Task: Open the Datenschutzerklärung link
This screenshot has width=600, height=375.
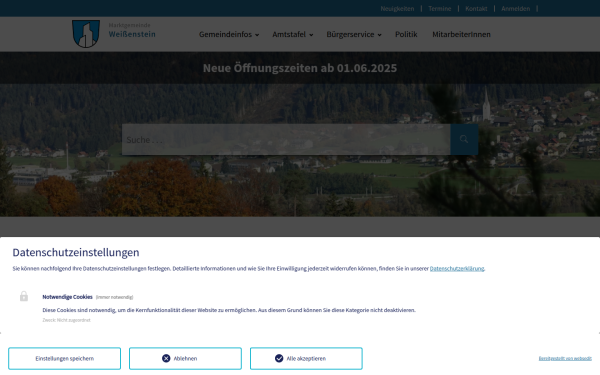Action: pos(457,269)
